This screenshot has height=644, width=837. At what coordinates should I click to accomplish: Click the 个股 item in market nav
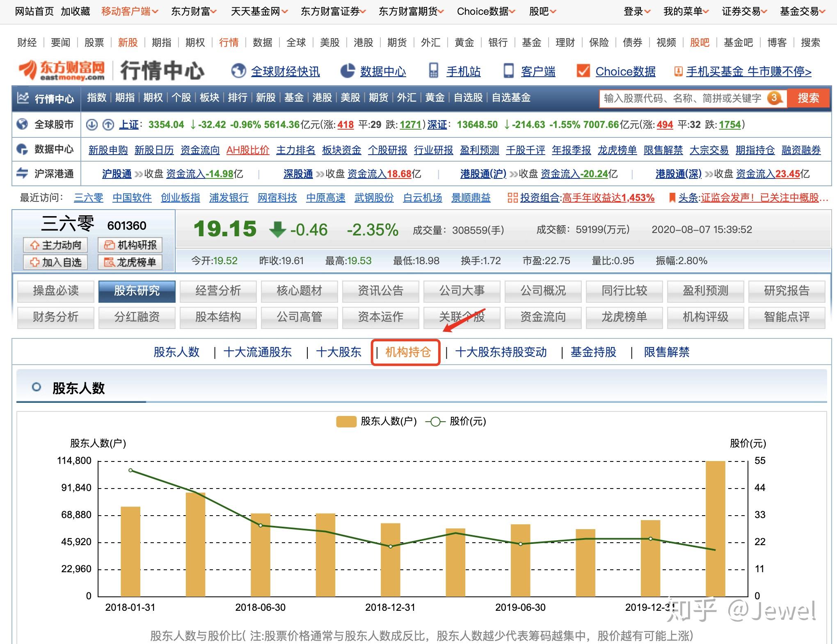tap(181, 98)
